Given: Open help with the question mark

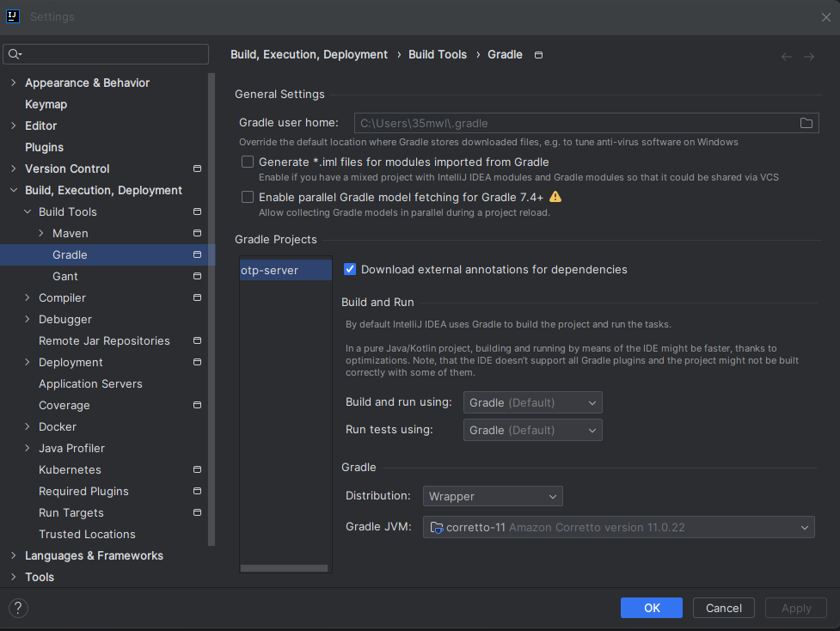Looking at the screenshot, I should (18, 608).
